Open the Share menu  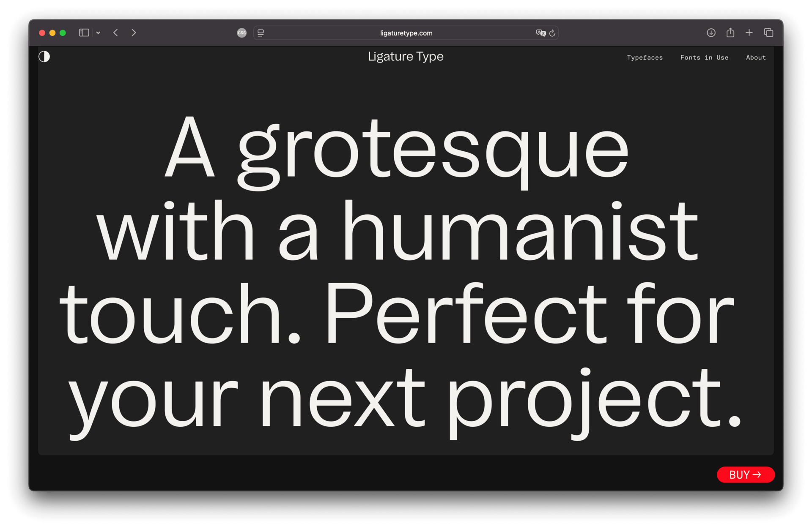pos(730,33)
